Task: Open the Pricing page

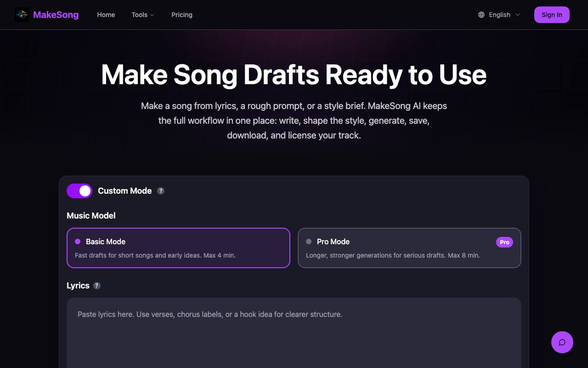Action: [x=182, y=15]
